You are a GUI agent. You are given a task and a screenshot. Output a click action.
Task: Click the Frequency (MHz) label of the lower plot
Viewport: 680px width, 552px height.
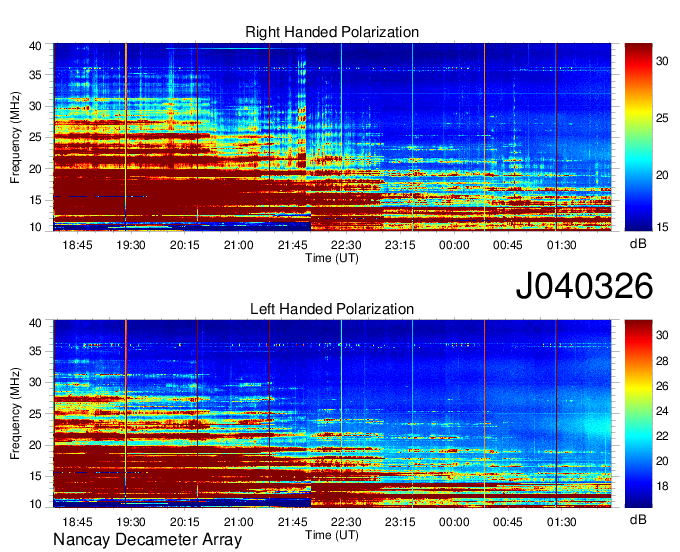[15, 414]
